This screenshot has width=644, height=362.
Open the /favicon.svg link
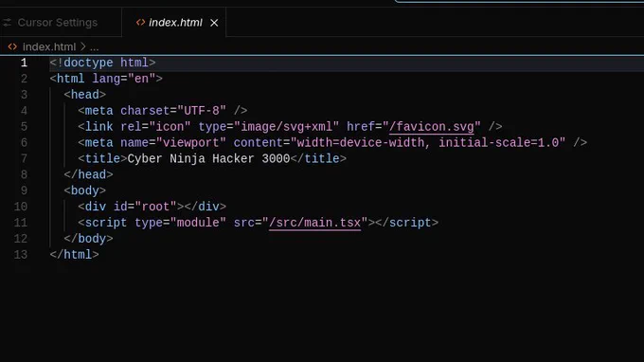point(431,127)
